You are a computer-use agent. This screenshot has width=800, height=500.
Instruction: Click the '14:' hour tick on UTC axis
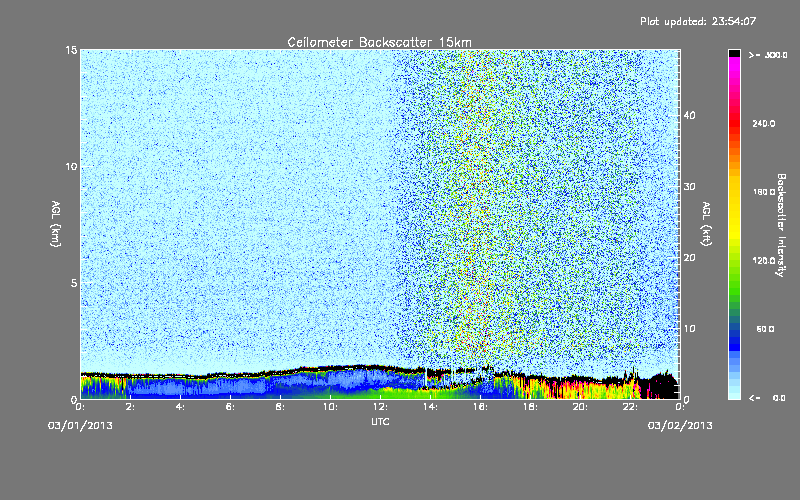click(431, 407)
